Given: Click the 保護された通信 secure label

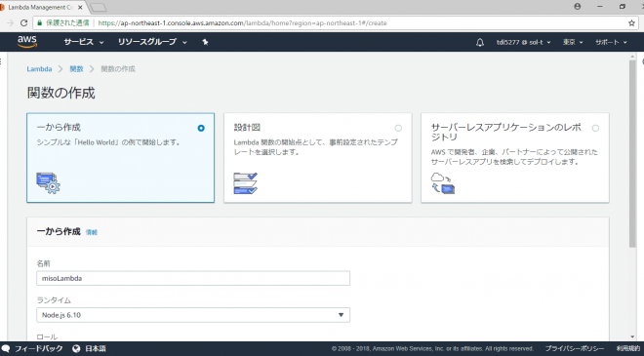Looking at the screenshot, I should pos(67,23).
